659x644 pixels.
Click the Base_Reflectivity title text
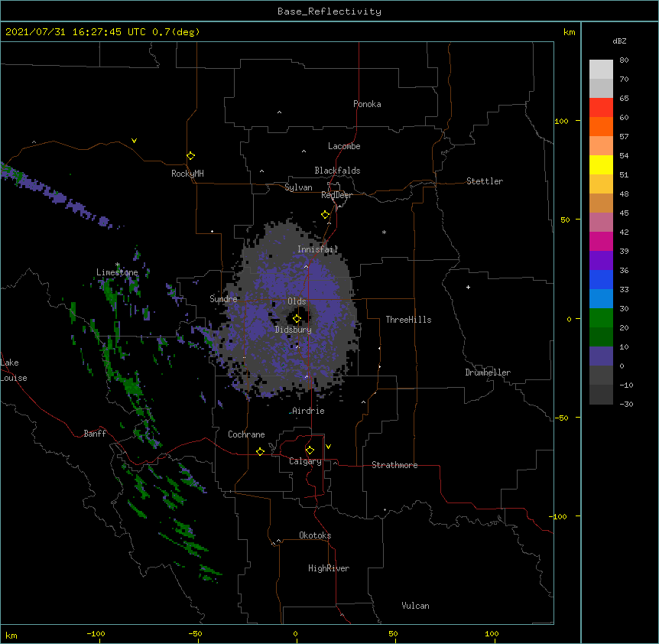click(329, 11)
